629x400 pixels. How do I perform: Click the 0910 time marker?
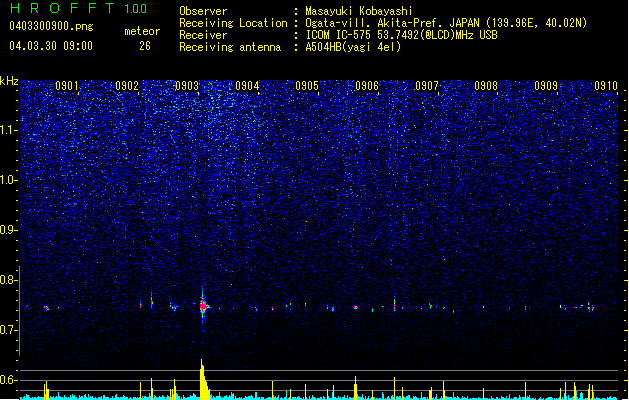click(x=606, y=86)
